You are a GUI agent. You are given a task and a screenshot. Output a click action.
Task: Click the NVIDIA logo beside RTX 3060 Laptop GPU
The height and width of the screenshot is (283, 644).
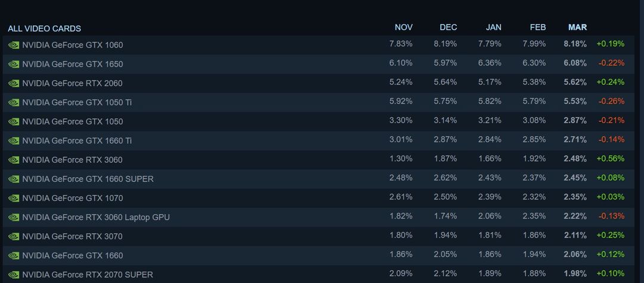pyautogui.click(x=14, y=217)
